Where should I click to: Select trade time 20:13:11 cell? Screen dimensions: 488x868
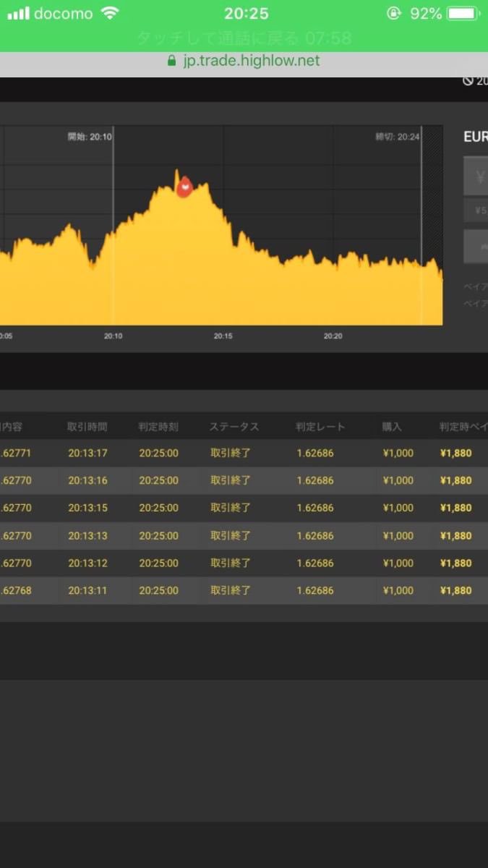tap(87, 590)
